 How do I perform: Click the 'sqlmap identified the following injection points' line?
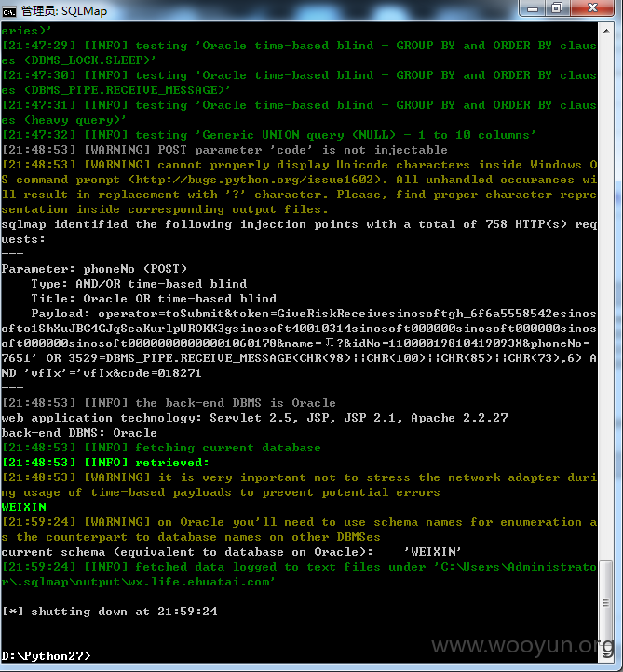[299, 224]
